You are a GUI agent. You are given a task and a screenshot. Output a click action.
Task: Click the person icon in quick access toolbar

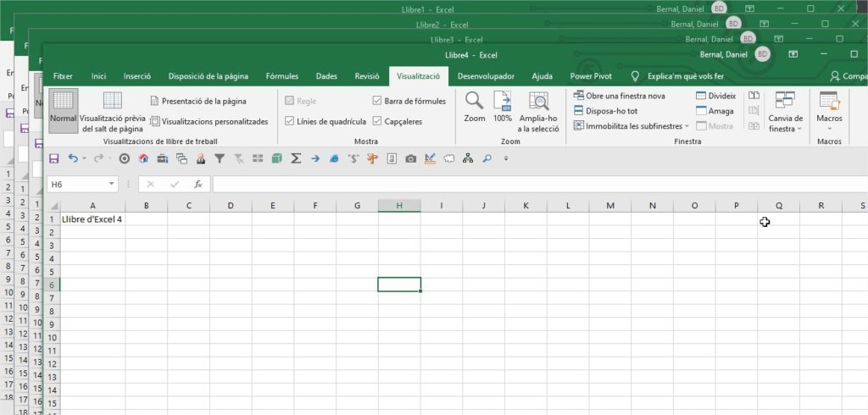click(x=200, y=159)
